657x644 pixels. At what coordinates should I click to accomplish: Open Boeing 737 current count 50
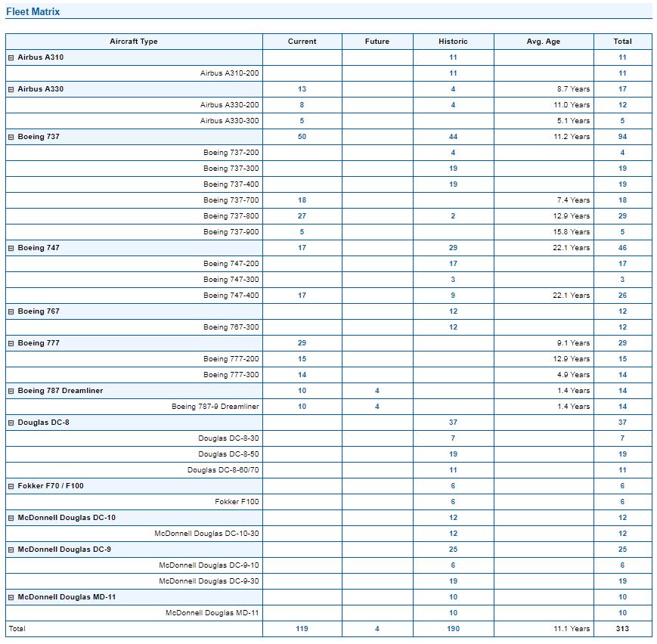[302, 137]
